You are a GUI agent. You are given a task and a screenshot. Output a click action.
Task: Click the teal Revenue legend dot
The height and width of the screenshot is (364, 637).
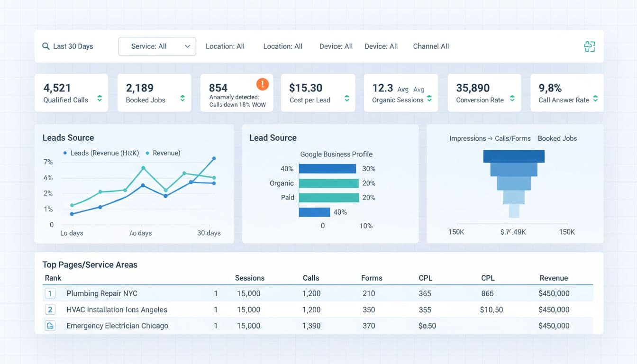click(x=147, y=153)
